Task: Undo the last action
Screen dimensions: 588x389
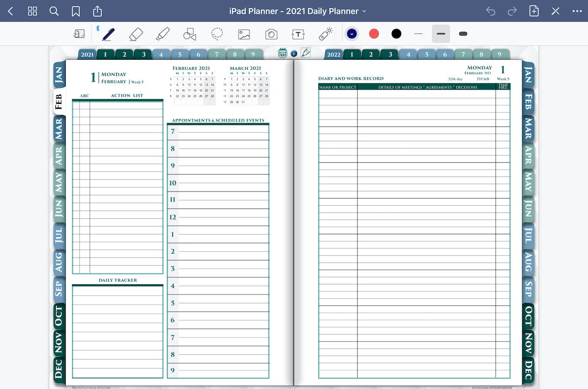Action: pyautogui.click(x=490, y=11)
